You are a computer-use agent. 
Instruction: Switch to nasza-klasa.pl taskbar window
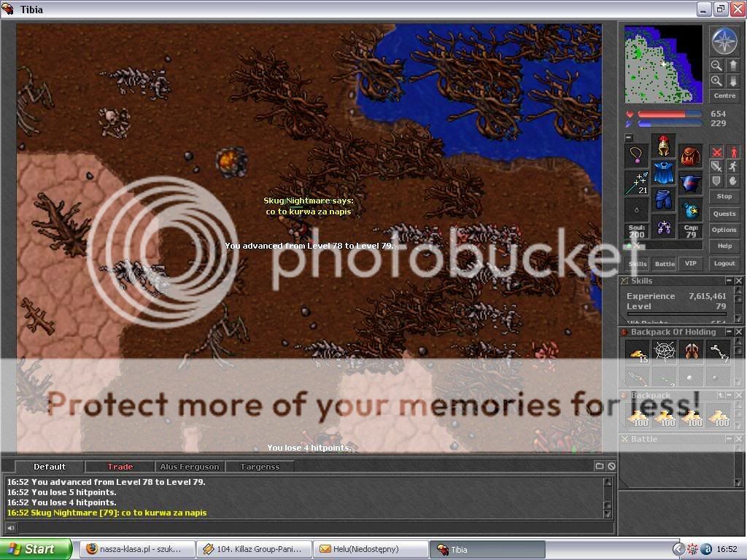(136, 549)
